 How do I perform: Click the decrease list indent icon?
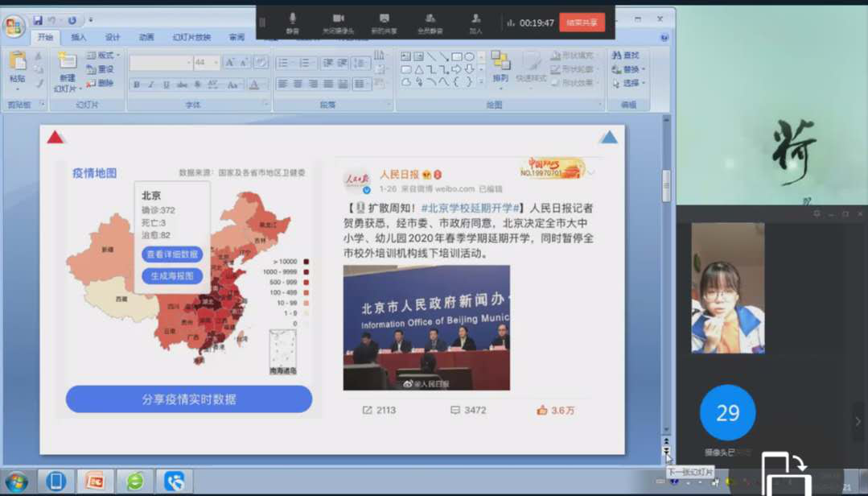(327, 63)
